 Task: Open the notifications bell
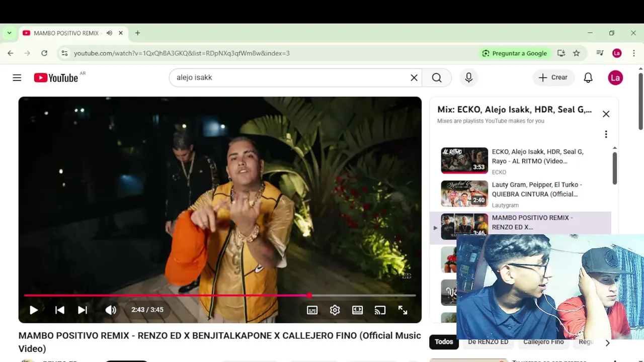(588, 78)
